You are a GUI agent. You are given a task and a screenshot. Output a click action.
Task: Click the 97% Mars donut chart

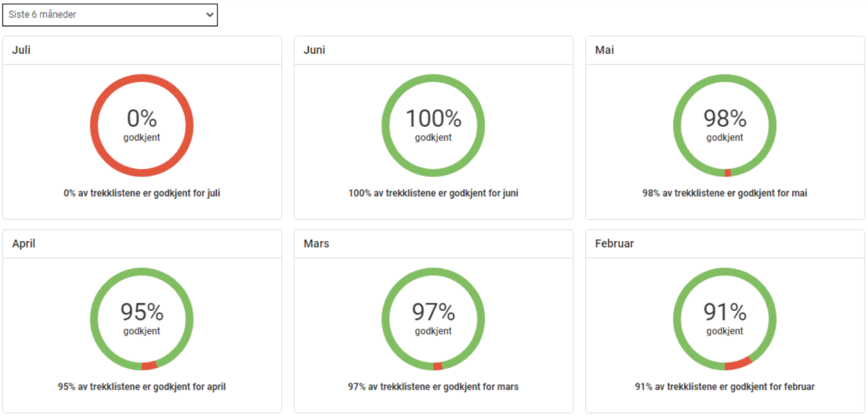(433, 319)
